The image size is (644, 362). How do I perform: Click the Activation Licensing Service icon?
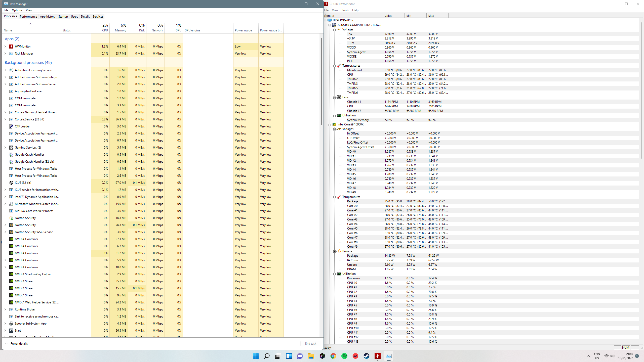click(x=11, y=70)
